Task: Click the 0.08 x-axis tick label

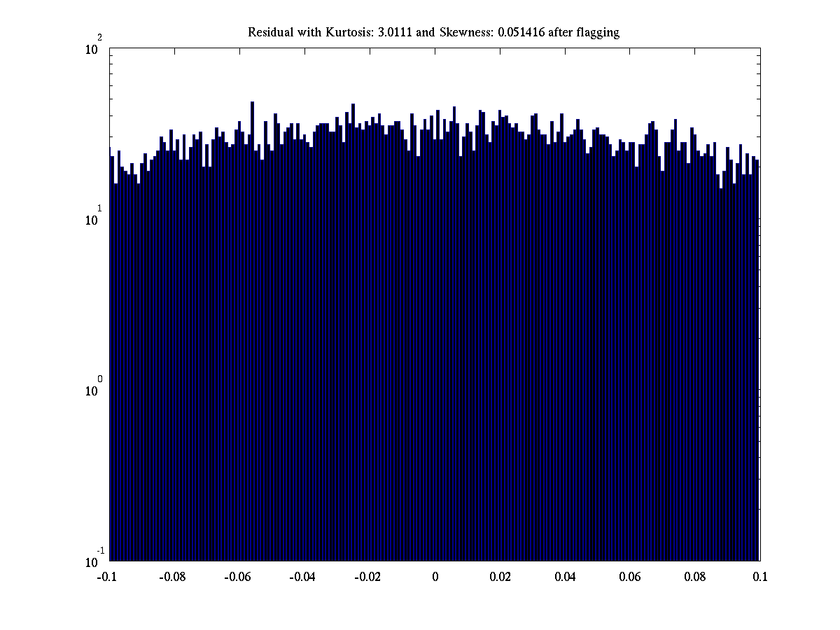Action: (695, 577)
